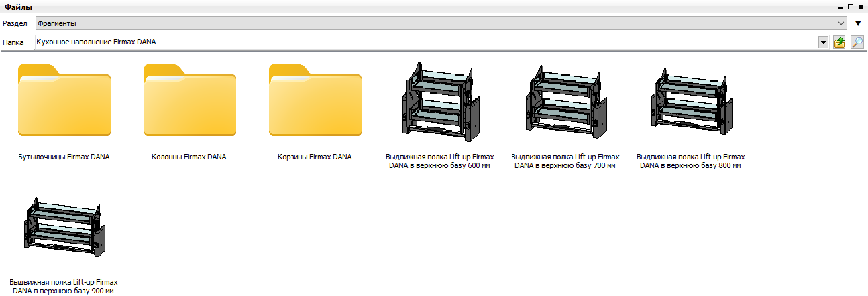Close the Файлы panel
The height and width of the screenshot is (296, 868).
click(861, 7)
